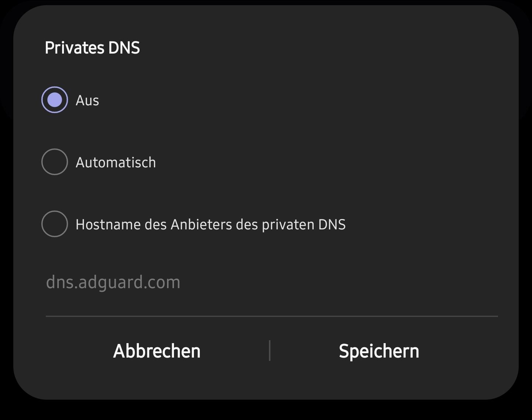This screenshot has height=420, width=532.
Task: Cancel the Privates DNS dialog
Action: pyautogui.click(x=157, y=351)
